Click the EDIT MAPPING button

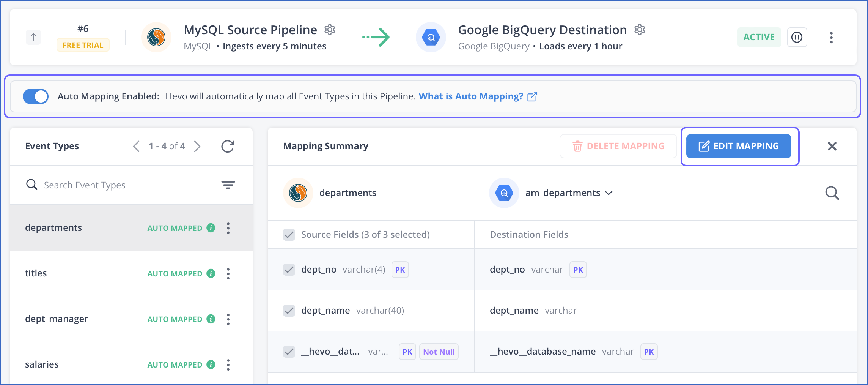coord(739,146)
